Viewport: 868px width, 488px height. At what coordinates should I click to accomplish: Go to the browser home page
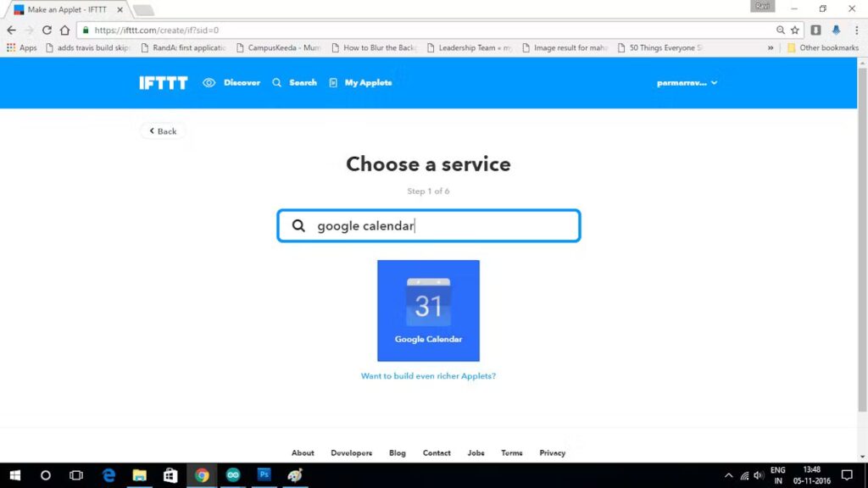[64, 30]
